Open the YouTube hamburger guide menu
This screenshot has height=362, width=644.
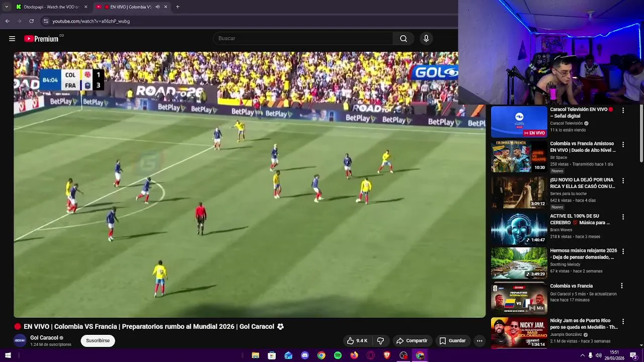pyautogui.click(x=12, y=39)
